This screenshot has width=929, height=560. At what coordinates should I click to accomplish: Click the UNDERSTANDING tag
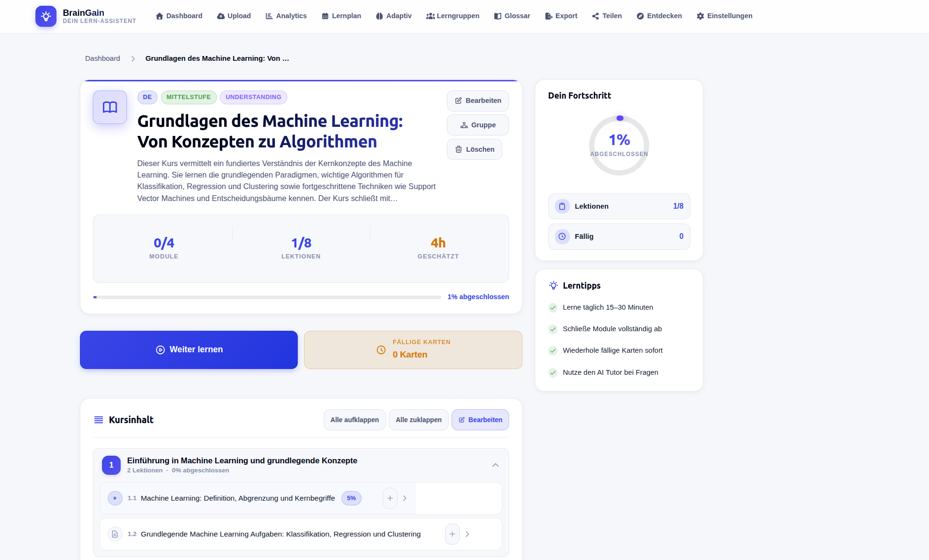click(x=253, y=97)
